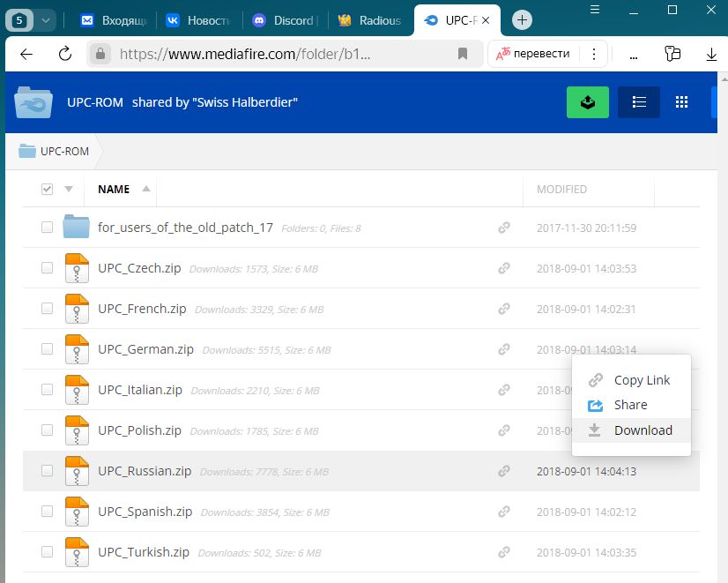This screenshot has width=728, height=583.
Task: Go back using browser back arrow
Action: pyautogui.click(x=26, y=54)
